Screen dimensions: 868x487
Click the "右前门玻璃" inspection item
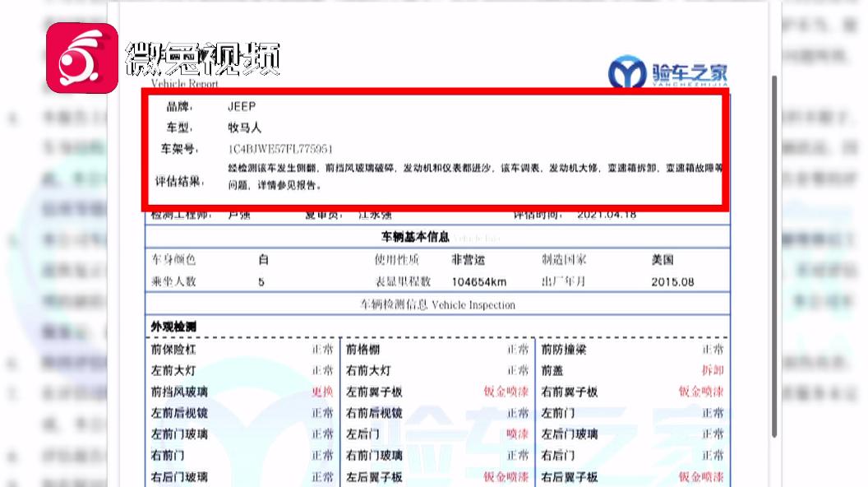click(x=374, y=456)
